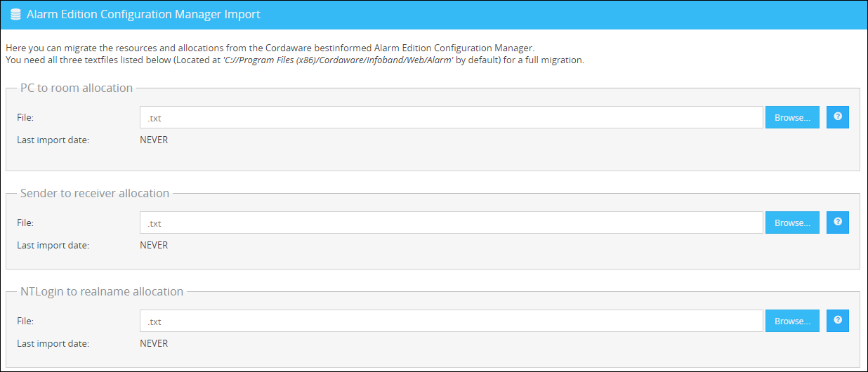The width and height of the screenshot is (868, 372).
Task: Focus the Sender to receiver file field
Action: click(451, 223)
